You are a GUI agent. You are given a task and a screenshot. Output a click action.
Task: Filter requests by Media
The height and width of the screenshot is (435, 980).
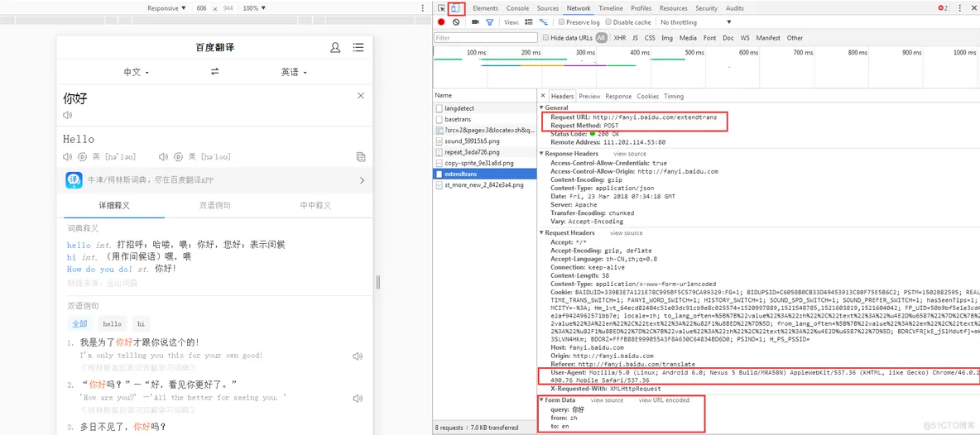688,38
